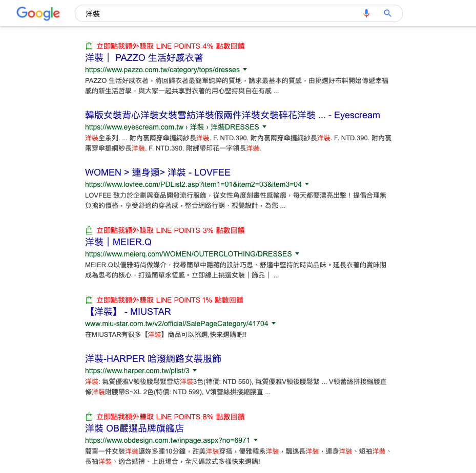Click shopping bag icon above MEIER.Q result

pos(89,230)
